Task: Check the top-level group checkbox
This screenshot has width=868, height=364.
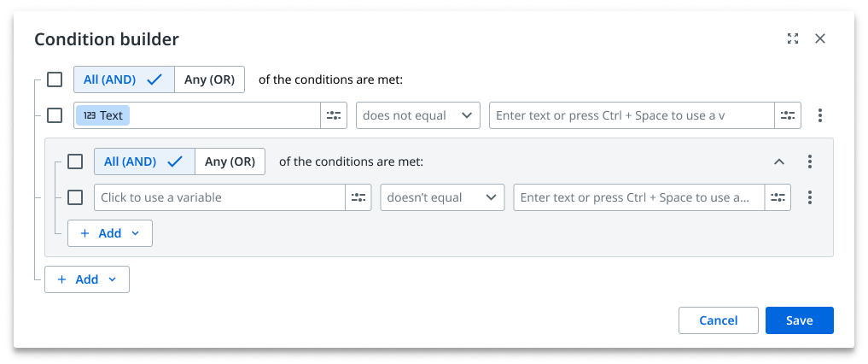Action: pos(55,79)
